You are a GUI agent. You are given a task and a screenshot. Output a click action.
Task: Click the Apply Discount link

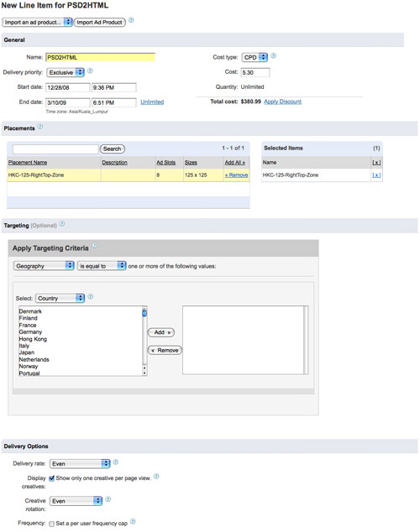[x=282, y=102]
